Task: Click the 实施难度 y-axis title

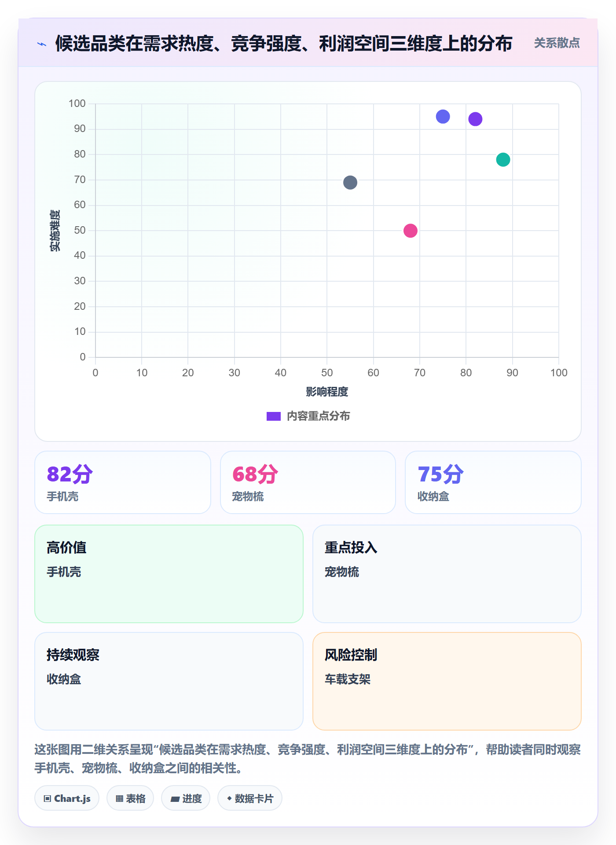Action: tap(55, 231)
